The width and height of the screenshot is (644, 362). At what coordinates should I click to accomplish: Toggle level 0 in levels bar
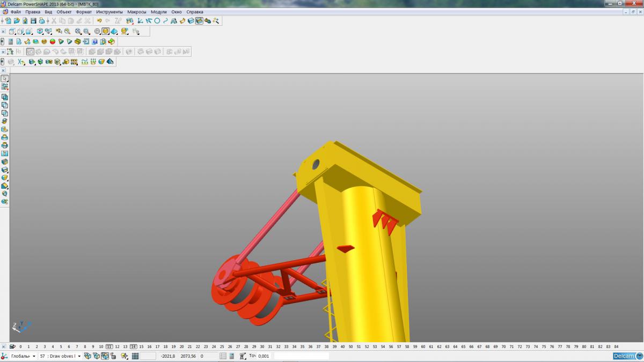tap(21, 346)
